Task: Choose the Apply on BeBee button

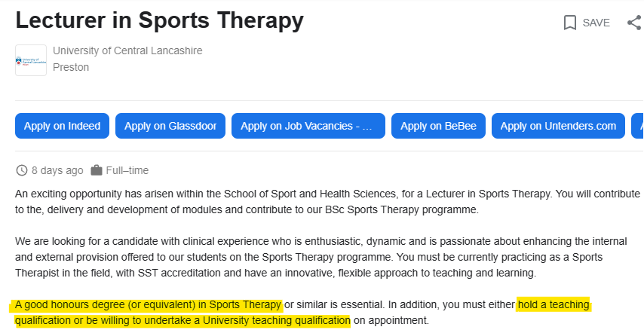Action: [x=438, y=126]
